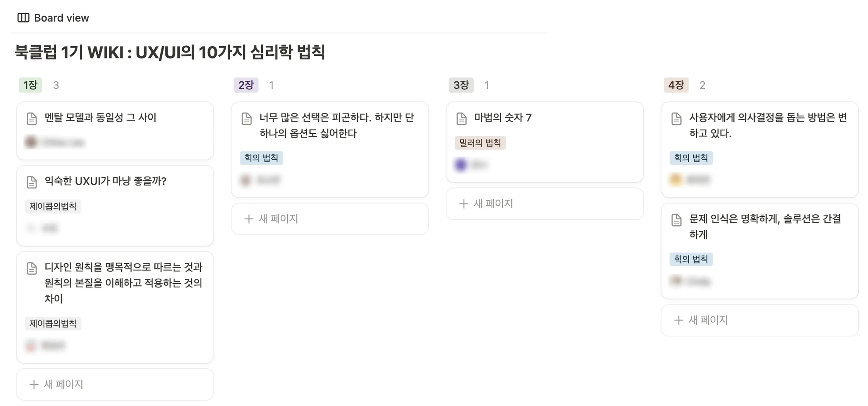Click the 2장 purple column tag
The image size is (868, 406).
click(x=246, y=85)
